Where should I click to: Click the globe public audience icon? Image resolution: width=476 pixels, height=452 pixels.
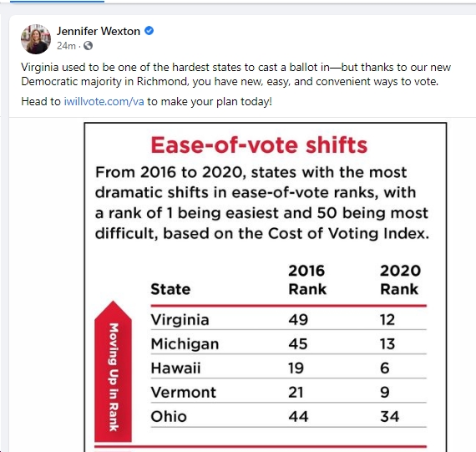88,46
